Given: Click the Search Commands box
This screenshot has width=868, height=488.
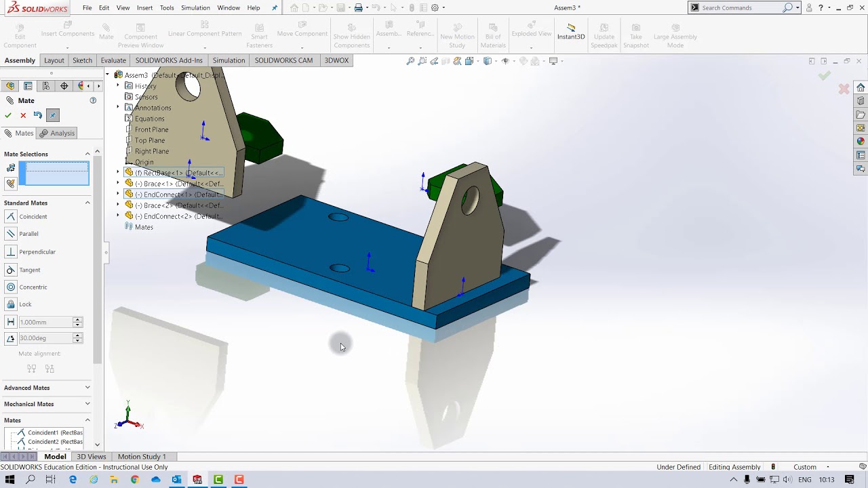Looking at the screenshot, I should click(741, 7).
